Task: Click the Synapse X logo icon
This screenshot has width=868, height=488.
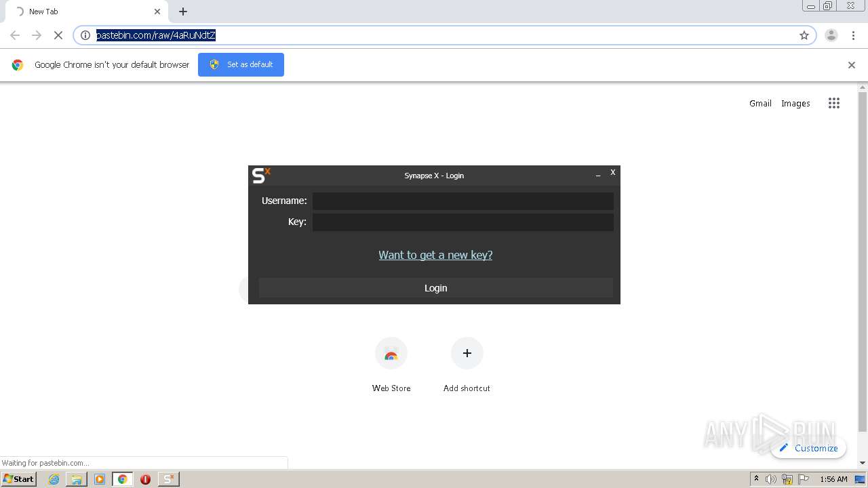Action: point(261,176)
